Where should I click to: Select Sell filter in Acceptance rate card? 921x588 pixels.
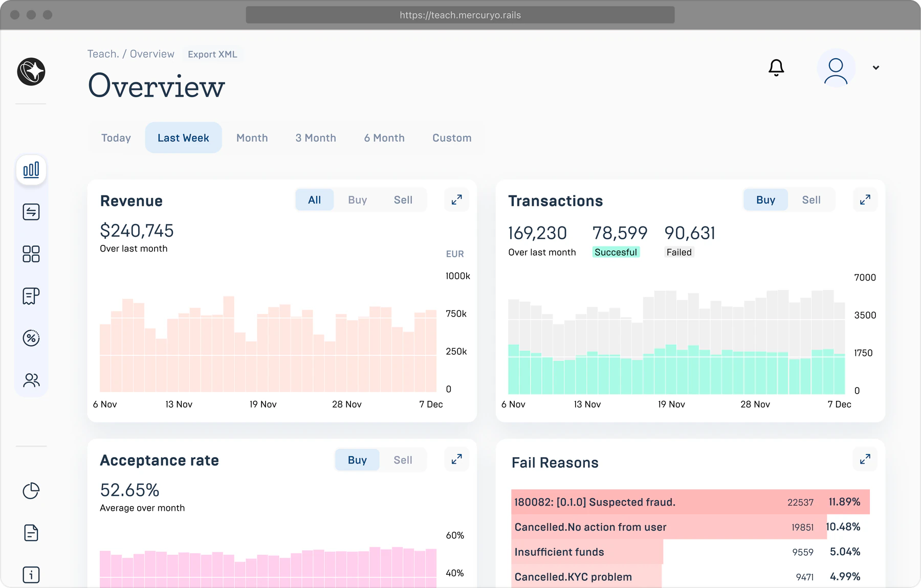(403, 460)
